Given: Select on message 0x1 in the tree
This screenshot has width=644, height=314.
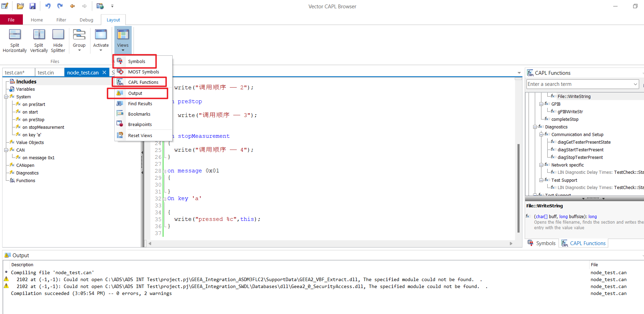Looking at the screenshot, I should point(38,158).
